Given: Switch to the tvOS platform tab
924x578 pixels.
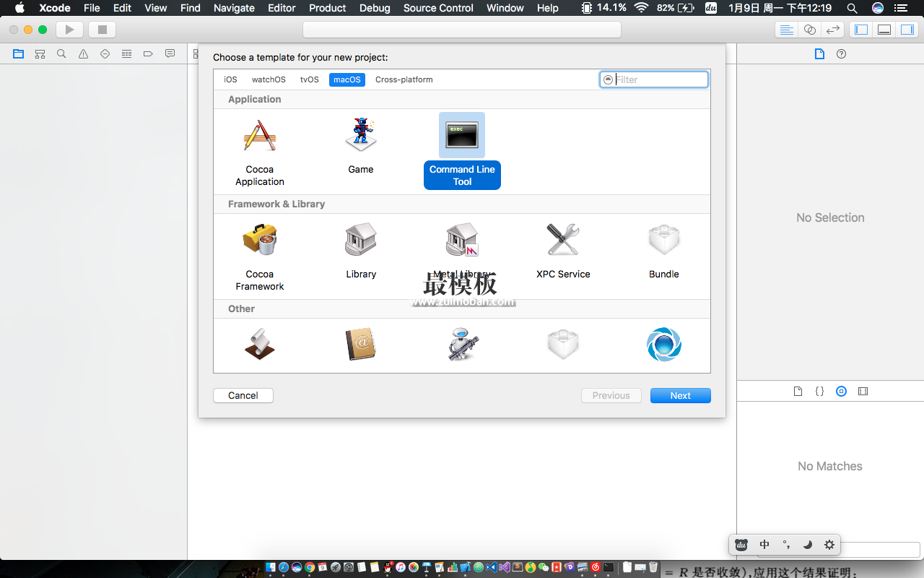Looking at the screenshot, I should coord(310,79).
